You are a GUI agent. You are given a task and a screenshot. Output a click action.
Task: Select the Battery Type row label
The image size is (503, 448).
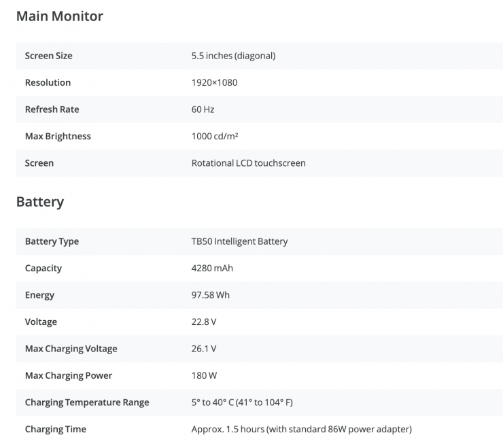(x=52, y=241)
